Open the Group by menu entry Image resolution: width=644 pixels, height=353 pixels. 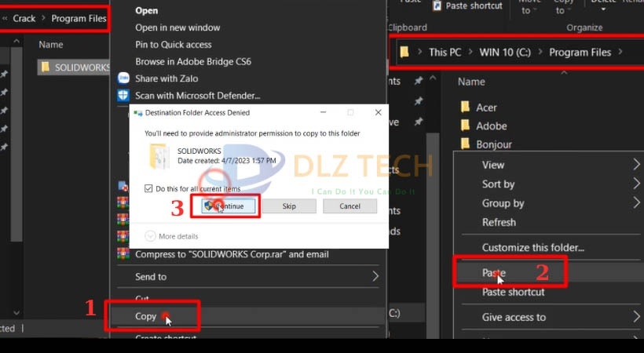pyautogui.click(x=503, y=203)
